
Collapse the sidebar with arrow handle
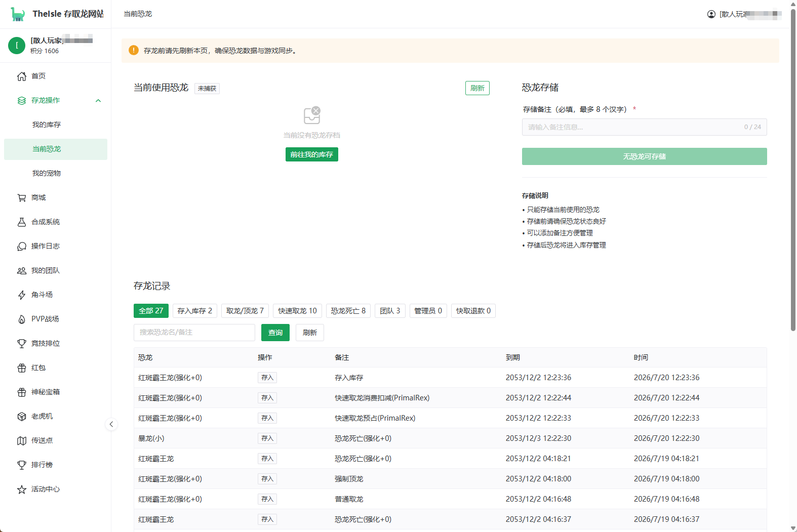111,424
